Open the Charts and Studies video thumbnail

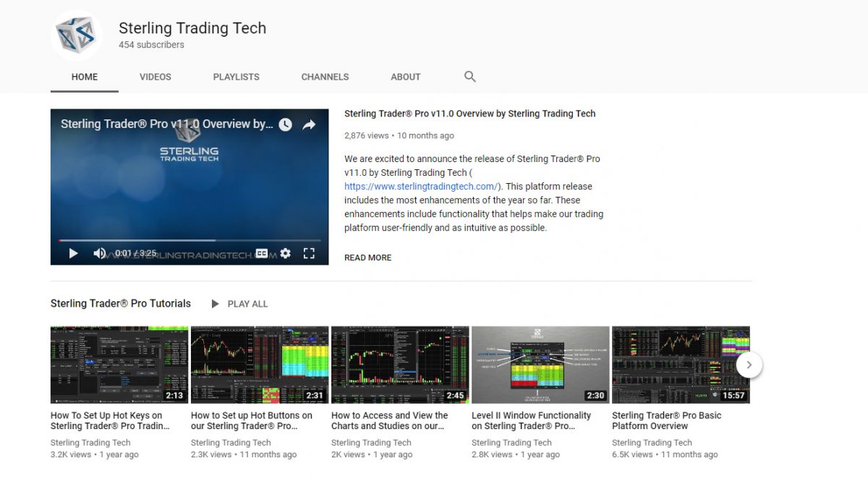pos(400,365)
